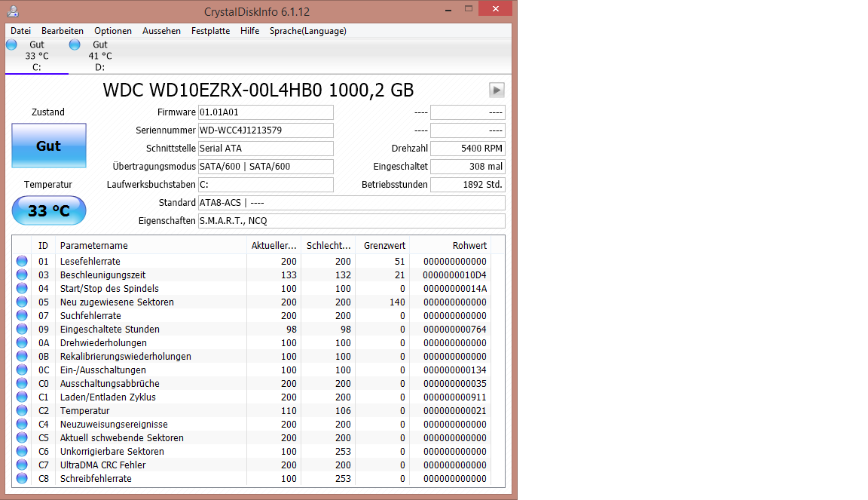Open the Festplatte menu

point(210,31)
